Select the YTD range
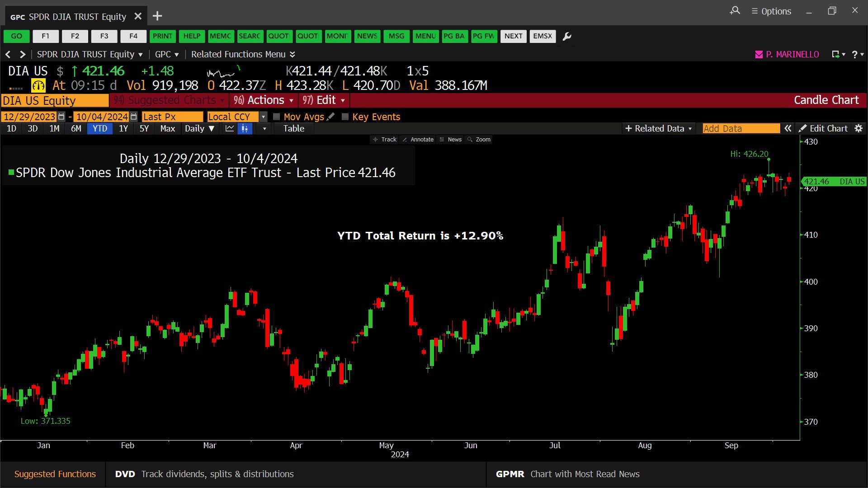Screen dimensions: 868x488 (100, 128)
